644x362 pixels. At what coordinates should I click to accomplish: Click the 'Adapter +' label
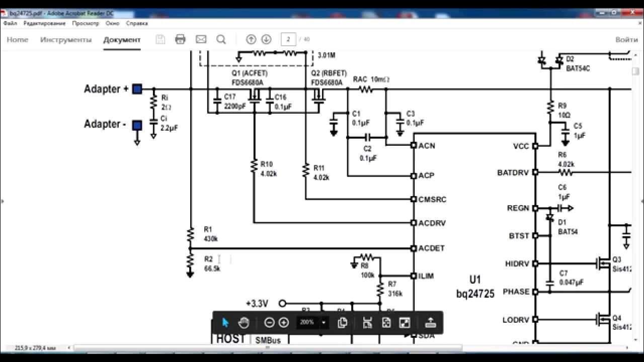coord(106,89)
